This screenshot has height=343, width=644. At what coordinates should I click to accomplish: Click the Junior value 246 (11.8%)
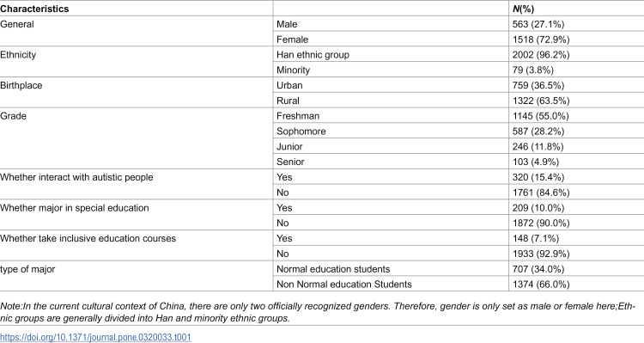click(x=538, y=146)
